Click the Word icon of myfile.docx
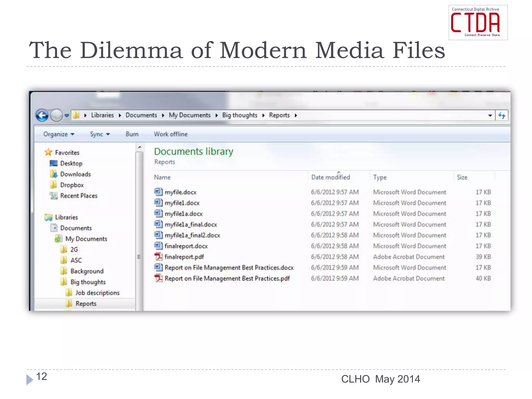Image resolution: width=532 pixels, height=399 pixels. [x=158, y=192]
